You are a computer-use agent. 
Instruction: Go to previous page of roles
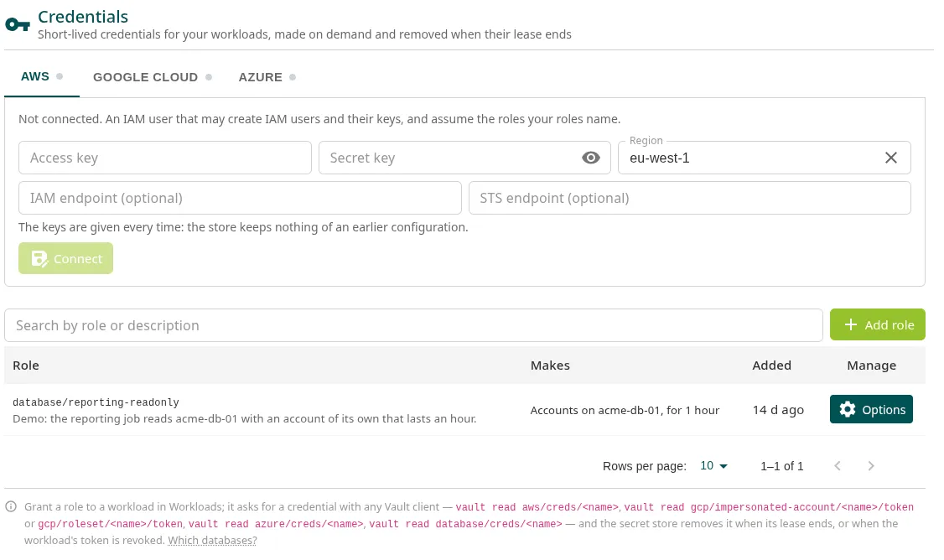pos(838,466)
